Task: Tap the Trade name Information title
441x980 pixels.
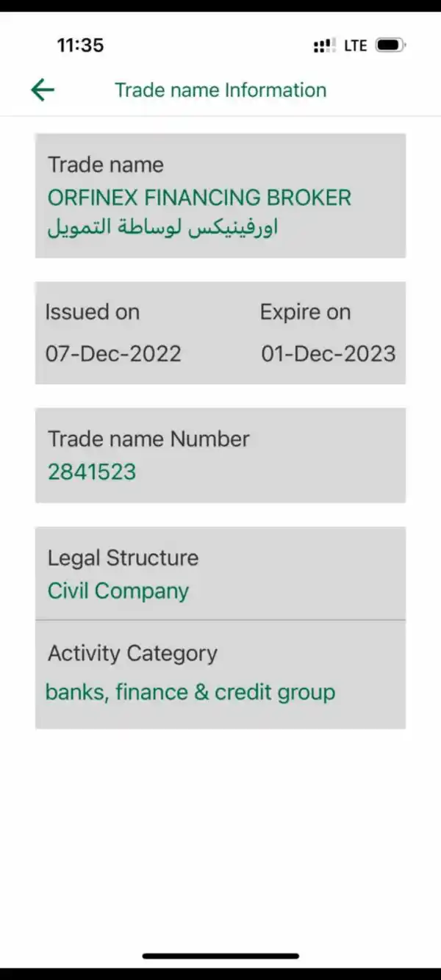Action: pos(220,90)
